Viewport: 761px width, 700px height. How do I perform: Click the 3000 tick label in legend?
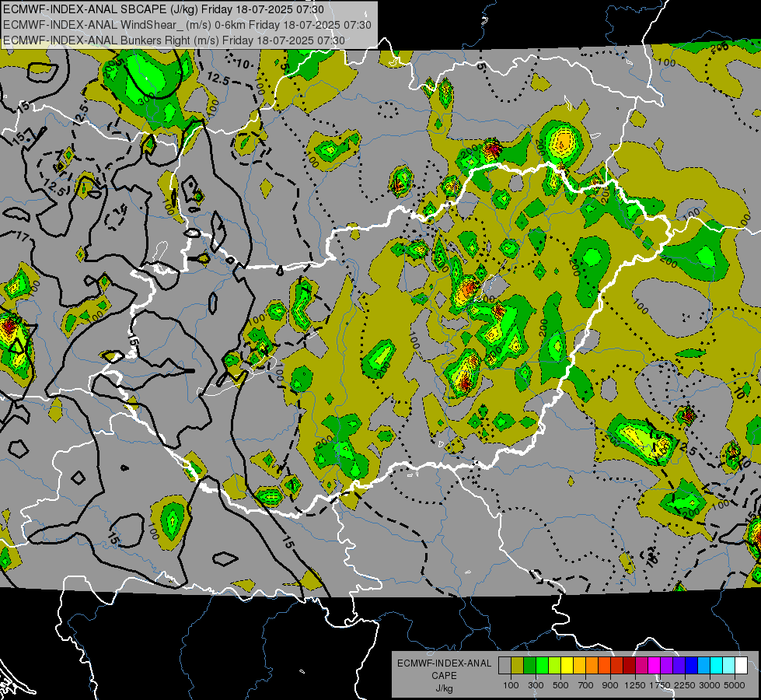pos(710,685)
